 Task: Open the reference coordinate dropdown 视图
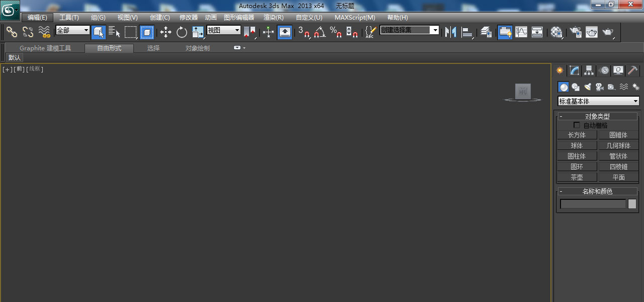click(224, 30)
